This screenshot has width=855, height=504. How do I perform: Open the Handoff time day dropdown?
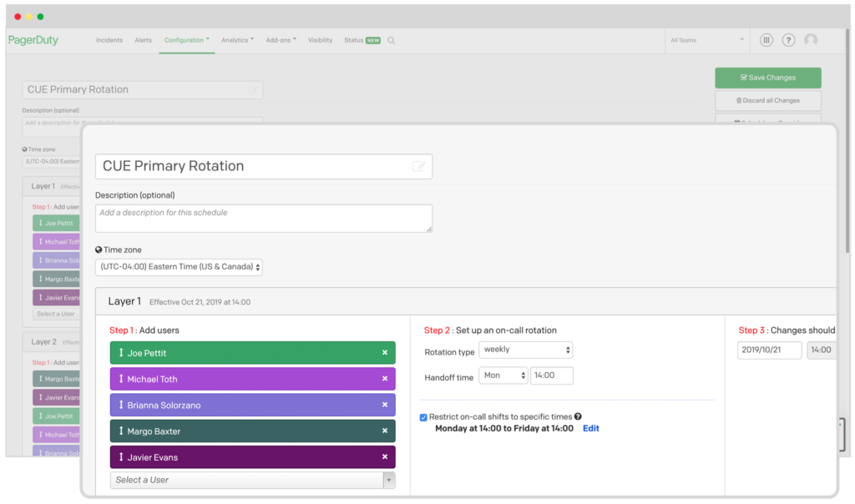tap(503, 375)
